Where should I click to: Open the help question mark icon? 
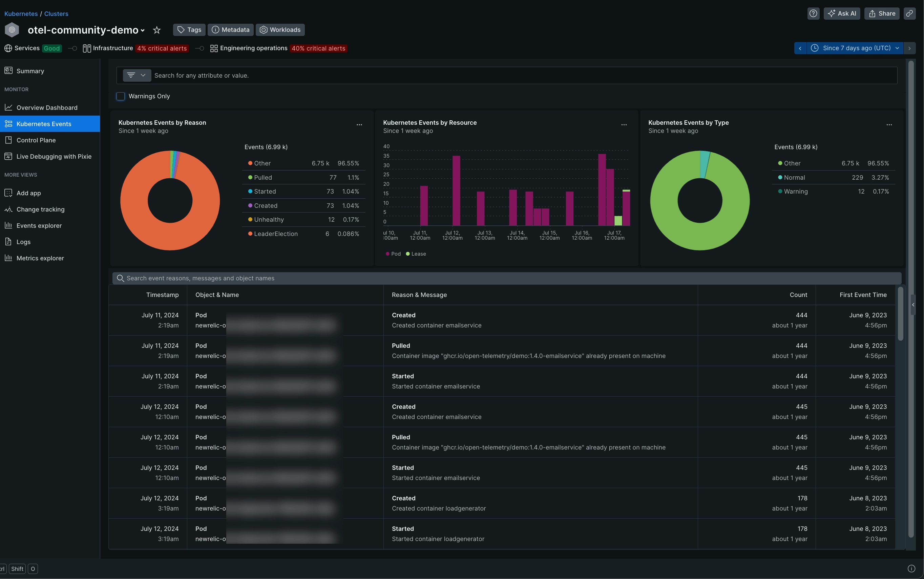(x=813, y=14)
